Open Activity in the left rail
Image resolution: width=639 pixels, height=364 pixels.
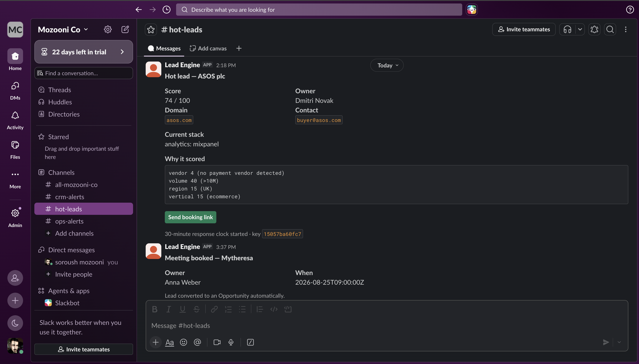coord(15,120)
